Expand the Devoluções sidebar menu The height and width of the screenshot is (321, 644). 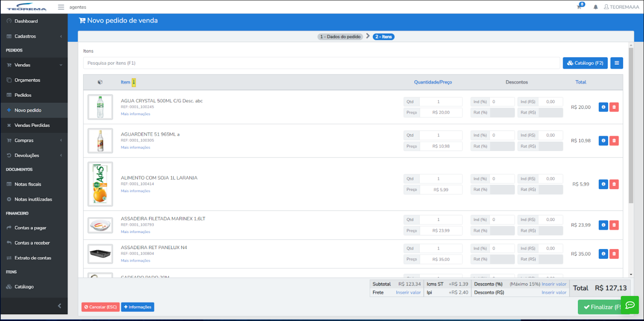pyautogui.click(x=34, y=156)
